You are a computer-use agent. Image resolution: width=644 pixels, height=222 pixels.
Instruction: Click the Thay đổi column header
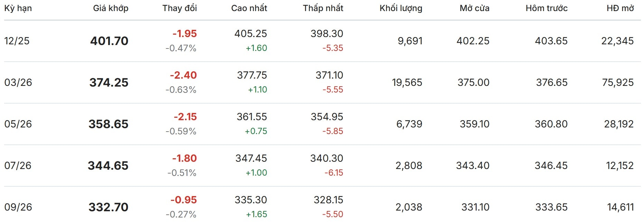[x=180, y=8]
